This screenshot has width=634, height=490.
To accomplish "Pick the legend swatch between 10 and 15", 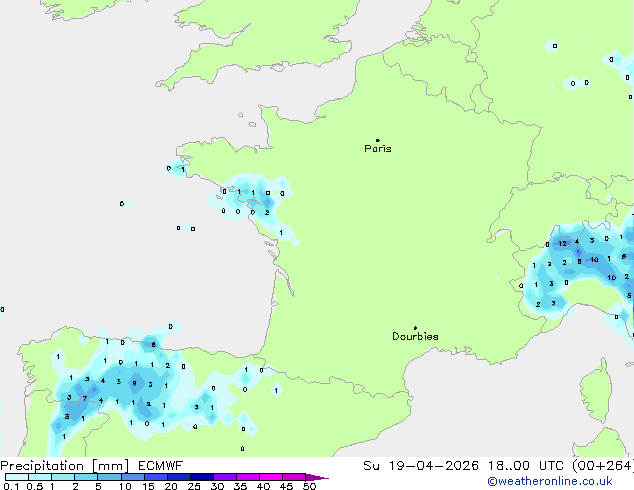I will coord(132,477).
